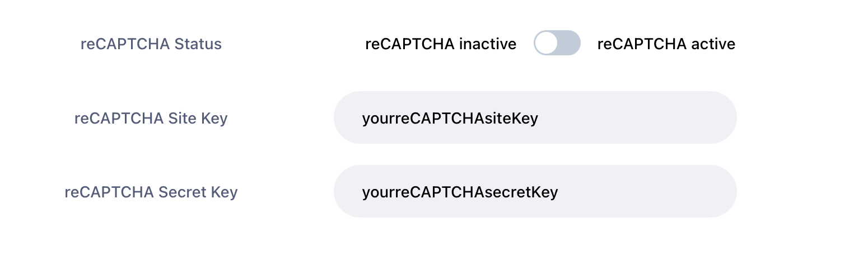Click the "yourreCAPTCHAsecretKey" text in the field
868x274 pixels.
(x=460, y=192)
